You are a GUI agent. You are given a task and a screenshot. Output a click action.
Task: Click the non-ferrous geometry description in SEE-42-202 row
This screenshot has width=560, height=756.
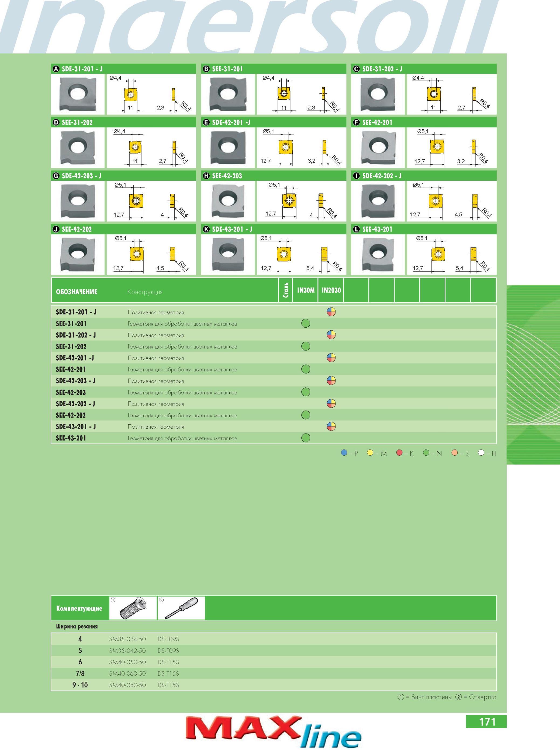pyautogui.click(x=182, y=415)
